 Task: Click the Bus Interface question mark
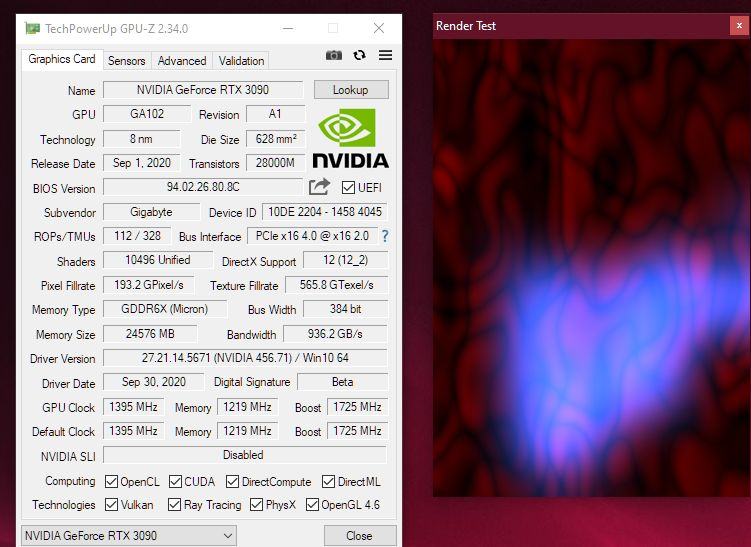(385, 236)
